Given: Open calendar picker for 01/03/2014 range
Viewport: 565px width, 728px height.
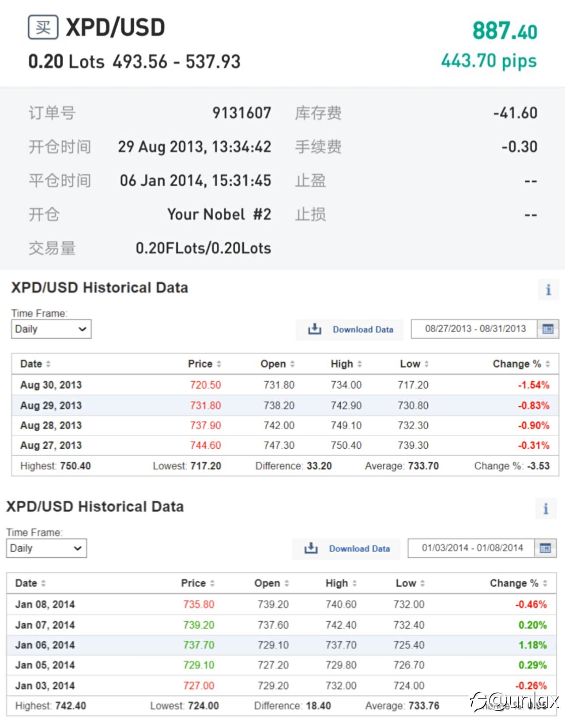Looking at the screenshot, I should [545, 548].
